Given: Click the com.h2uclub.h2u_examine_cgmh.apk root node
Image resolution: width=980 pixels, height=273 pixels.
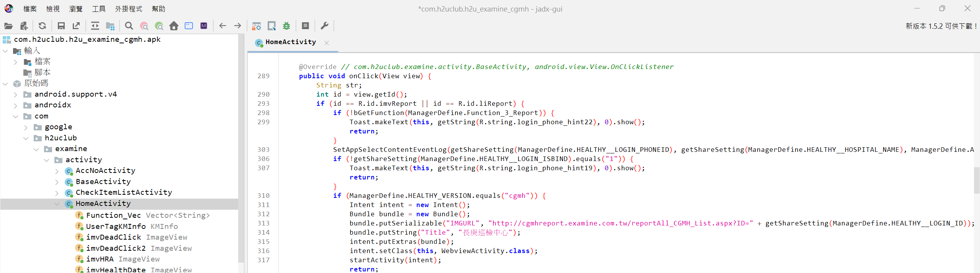Looking at the screenshot, I should point(87,39).
